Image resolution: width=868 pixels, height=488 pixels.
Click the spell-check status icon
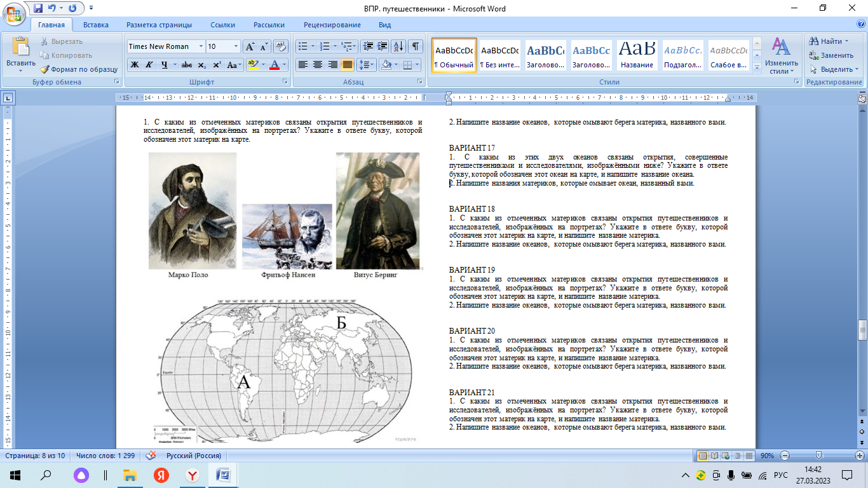[x=151, y=456]
